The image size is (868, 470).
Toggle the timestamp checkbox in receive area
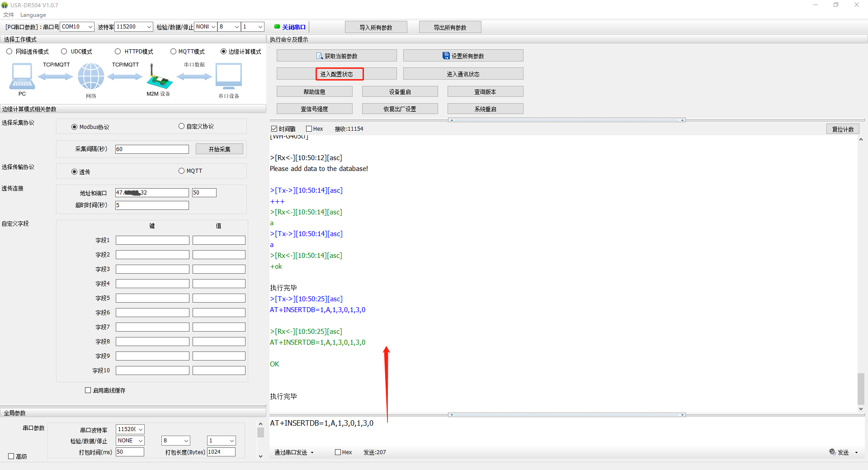tap(274, 129)
